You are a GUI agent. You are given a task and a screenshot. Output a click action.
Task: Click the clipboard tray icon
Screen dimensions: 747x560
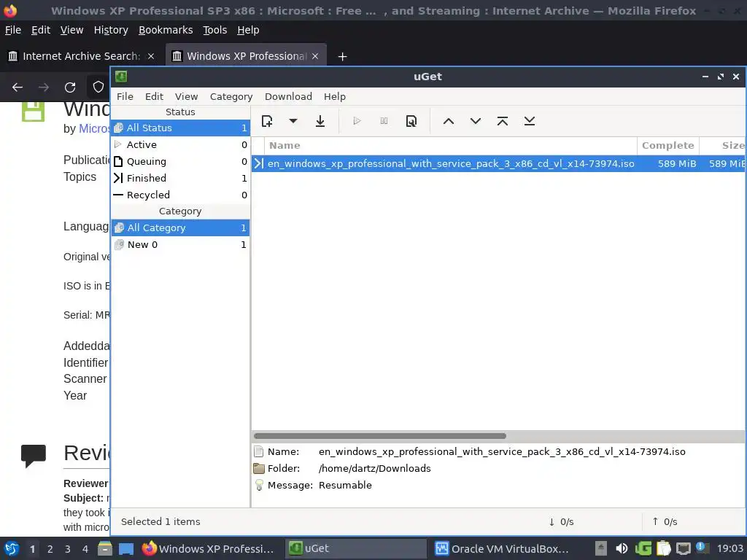pos(663,548)
